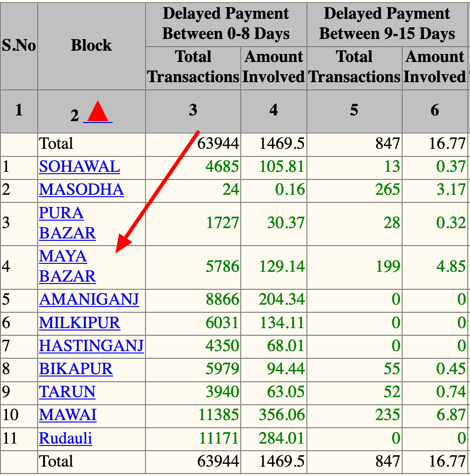Viewport: 470px width, 476px height.
Task: Click the red triangle sort icon
Action: (x=98, y=112)
